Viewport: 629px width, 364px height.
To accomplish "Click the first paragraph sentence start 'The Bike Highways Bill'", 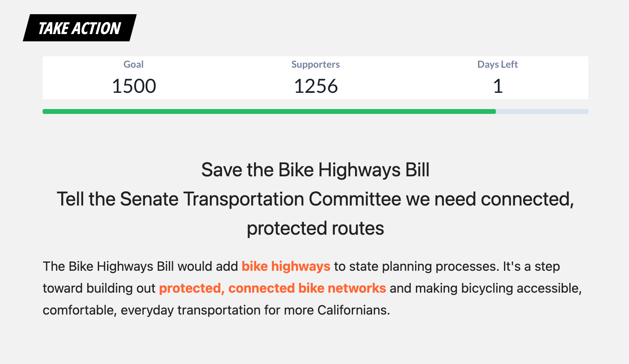I will (x=108, y=266).
